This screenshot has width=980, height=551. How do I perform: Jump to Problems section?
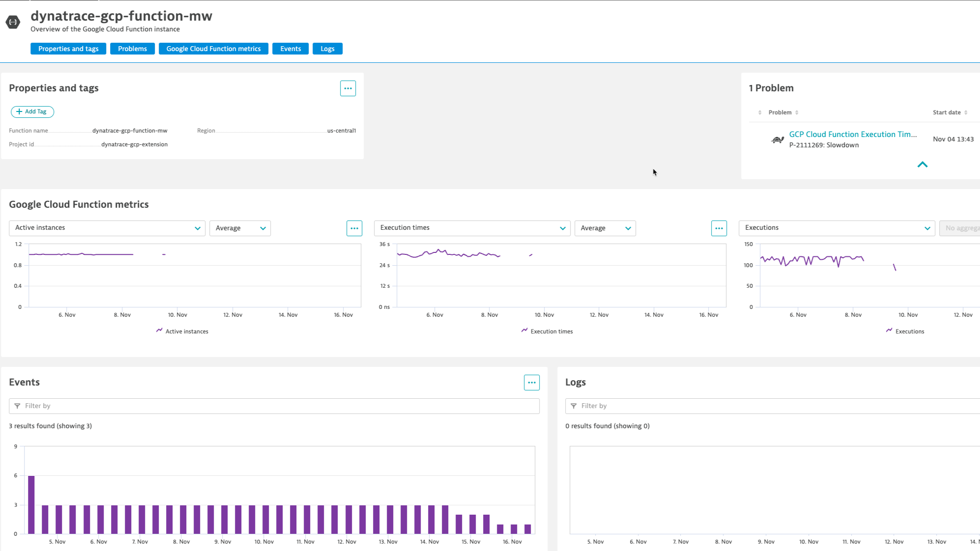tap(132, 49)
